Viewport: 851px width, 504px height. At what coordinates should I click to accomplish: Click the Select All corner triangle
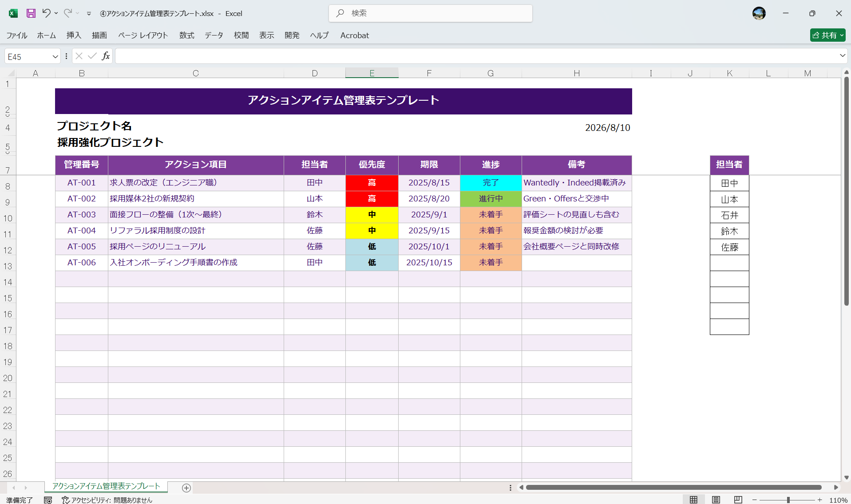tap(11, 73)
